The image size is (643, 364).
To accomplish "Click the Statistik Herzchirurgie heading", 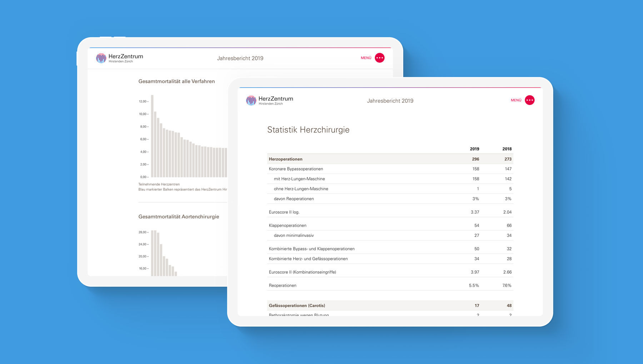I will click(308, 130).
